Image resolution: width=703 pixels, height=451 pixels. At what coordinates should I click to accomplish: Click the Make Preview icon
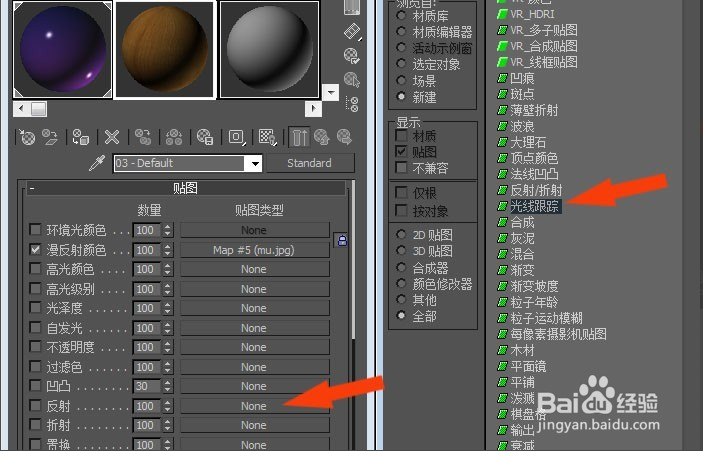pyautogui.click(x=352, y=31)
